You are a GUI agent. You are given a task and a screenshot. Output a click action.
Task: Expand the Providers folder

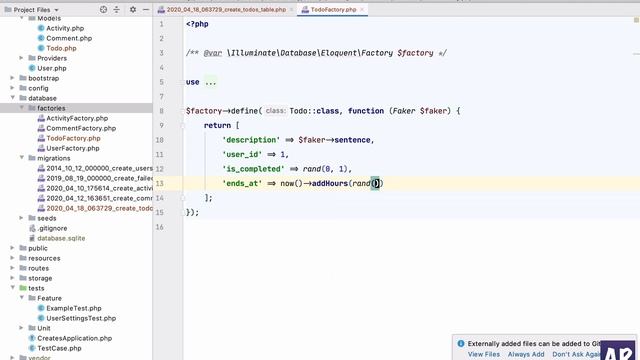point(21,58)
